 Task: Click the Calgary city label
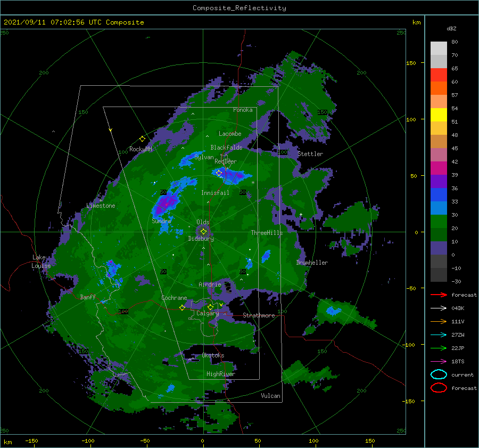tap(208, 313)
